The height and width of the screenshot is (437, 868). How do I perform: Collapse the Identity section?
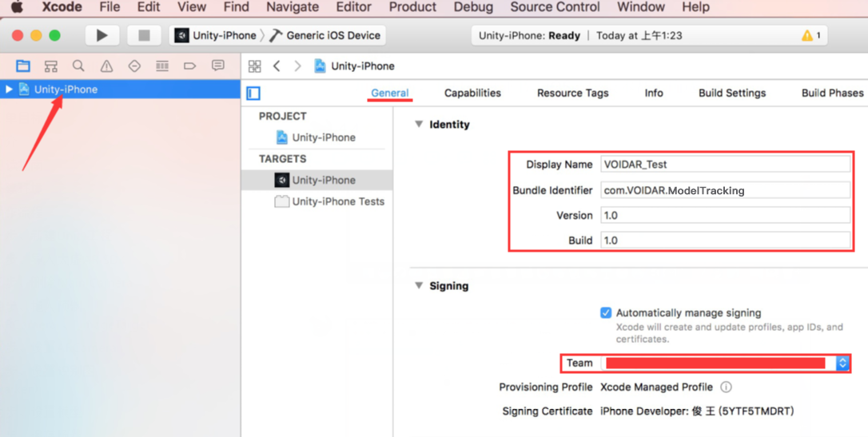pos(419,125)
